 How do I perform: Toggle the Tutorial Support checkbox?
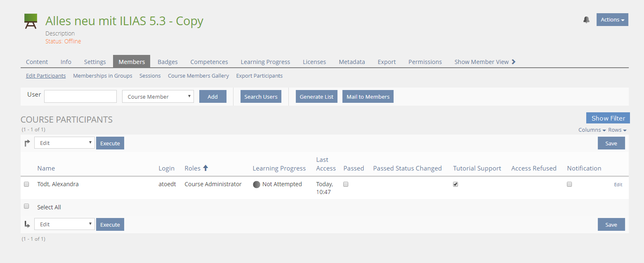point(455,185)
